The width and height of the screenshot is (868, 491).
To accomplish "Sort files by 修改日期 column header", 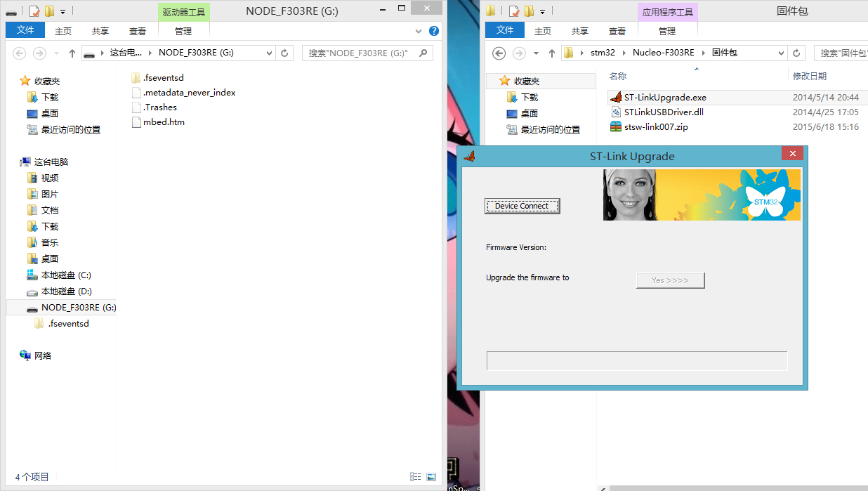I will tap(810, 76).
